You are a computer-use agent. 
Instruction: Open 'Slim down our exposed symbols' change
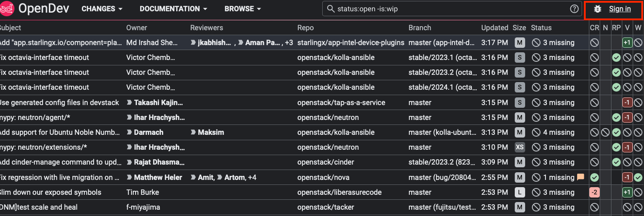point(50,193)
